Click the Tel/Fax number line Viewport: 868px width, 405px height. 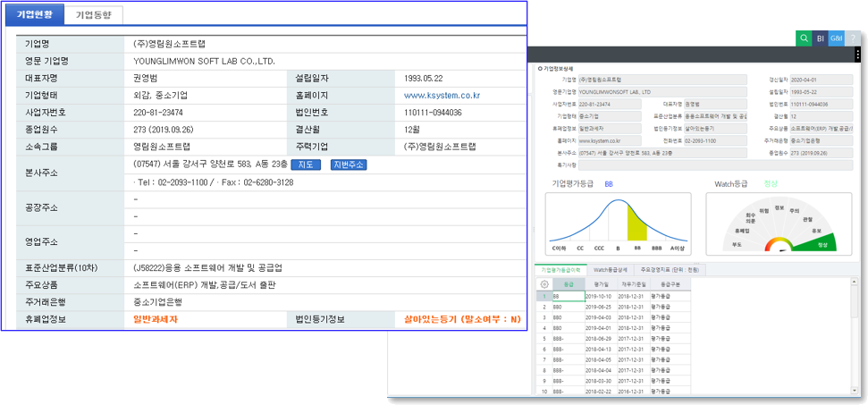(x=214, y=182)
